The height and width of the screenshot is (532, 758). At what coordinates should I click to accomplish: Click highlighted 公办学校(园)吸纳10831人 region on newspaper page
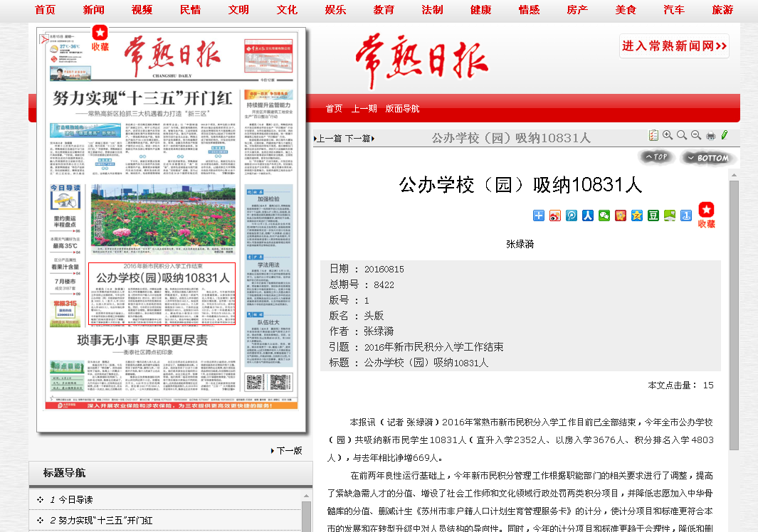coord(162,294)
